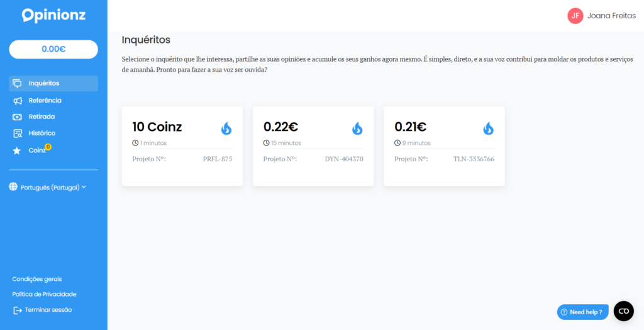Expand the Português (Portugal) language dropdown
Image resolution: width=644 pixels, height=330 pixels.
(x=48, y=187)
